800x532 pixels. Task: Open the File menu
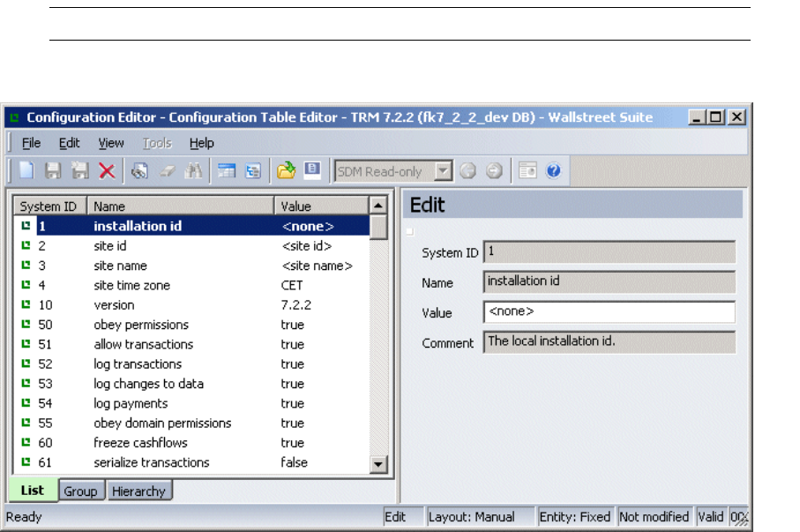31,143
